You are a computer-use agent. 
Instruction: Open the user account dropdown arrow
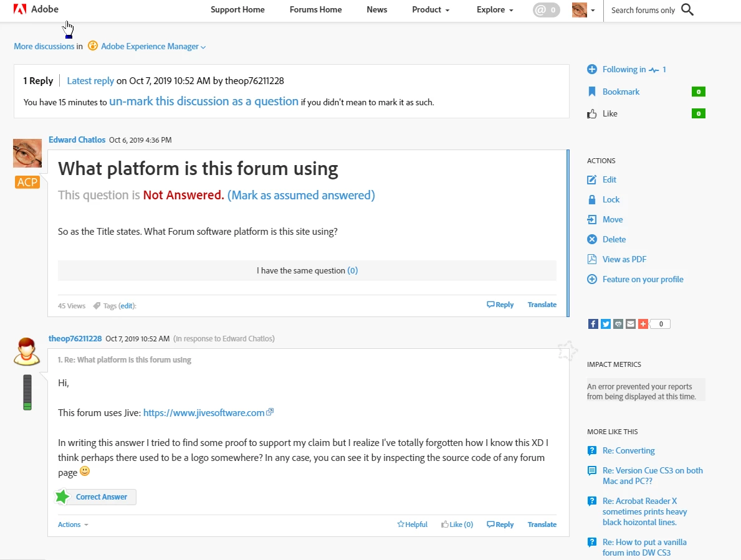pyautogui.click(x=593, y=11)
